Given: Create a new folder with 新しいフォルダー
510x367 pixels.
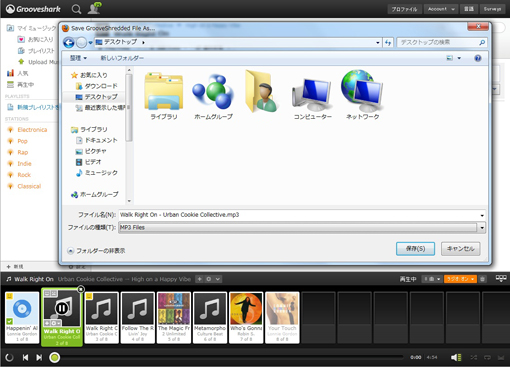Looking at the screenshot, I should [122, 58].
